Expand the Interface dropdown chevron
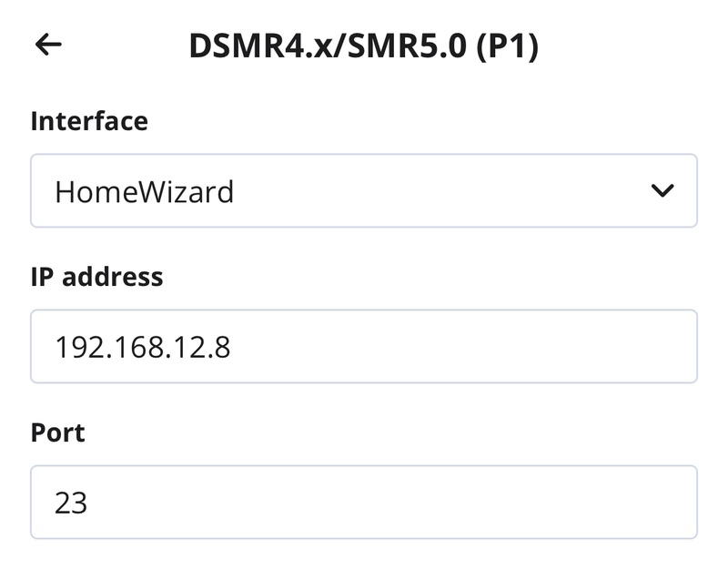 click(662, 191)
